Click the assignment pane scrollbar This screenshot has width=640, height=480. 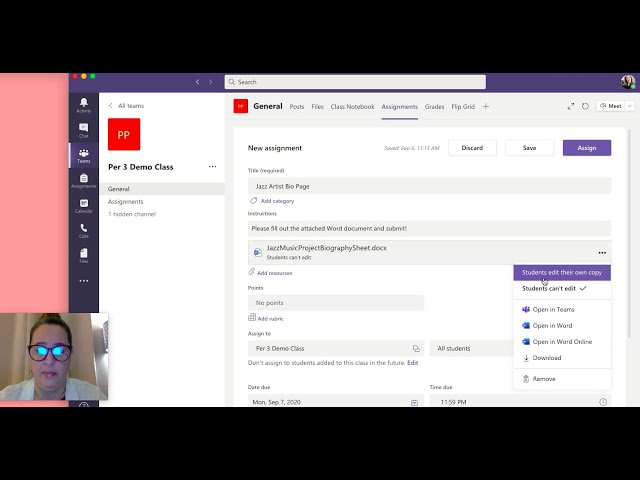[630, 233]
